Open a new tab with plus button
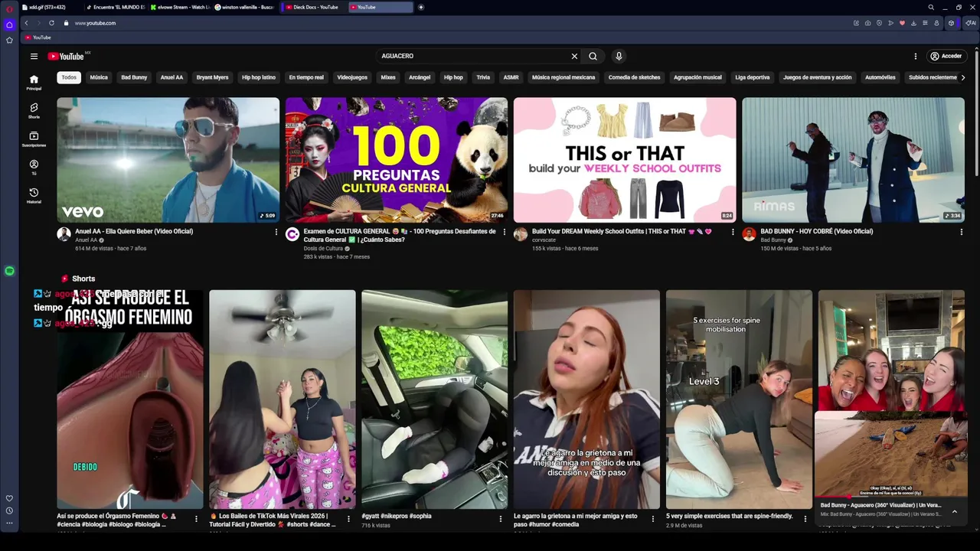980x551 pixels. pos(420,7)
